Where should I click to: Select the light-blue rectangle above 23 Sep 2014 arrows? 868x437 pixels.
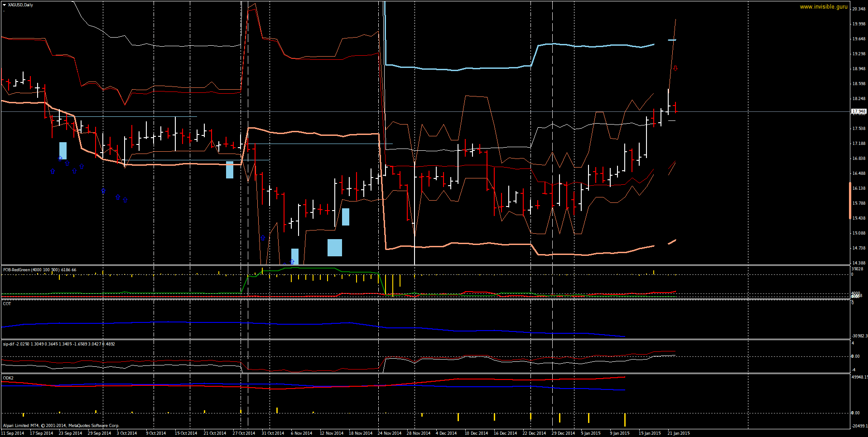coord(63,151)
